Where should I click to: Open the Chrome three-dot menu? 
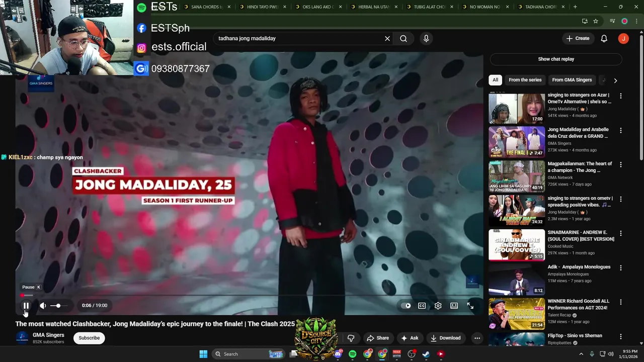click(637, 21)
